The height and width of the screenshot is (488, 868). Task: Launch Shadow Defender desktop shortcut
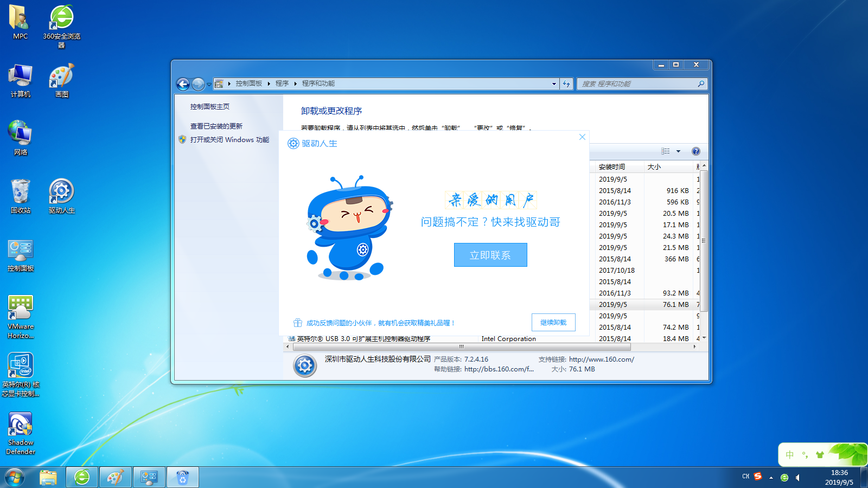pos(20,433)
